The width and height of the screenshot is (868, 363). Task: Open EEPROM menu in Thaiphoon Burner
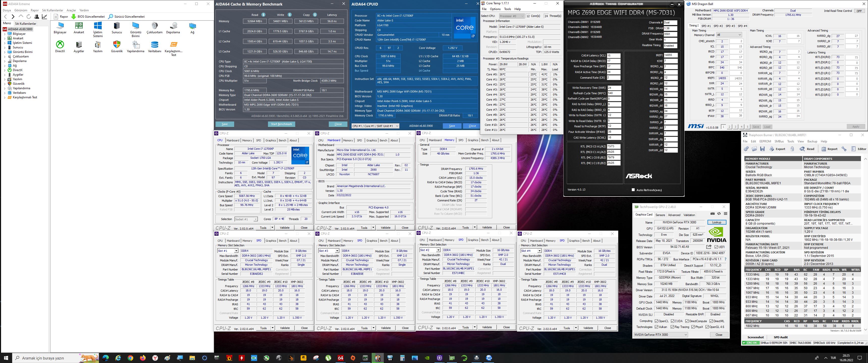point(765,141)
